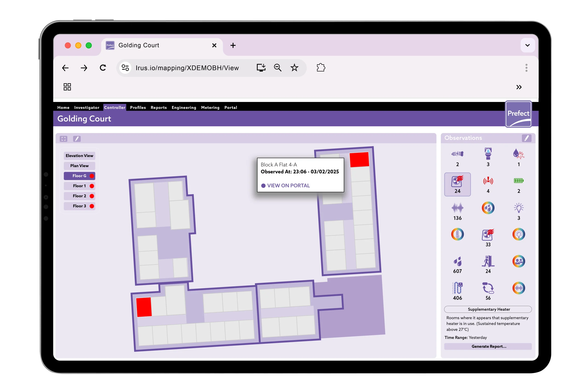Toggle fullscreen for the map panel

63,139
